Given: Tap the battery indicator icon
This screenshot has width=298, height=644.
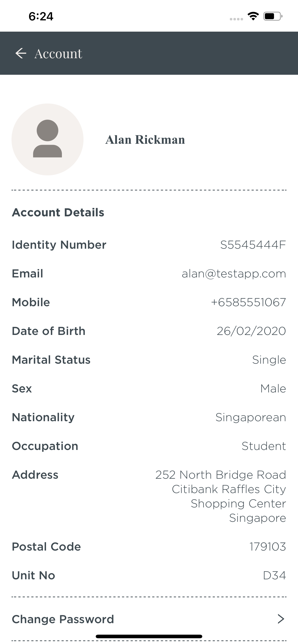Looking at the screenshot, I should [x=273, y=16].
